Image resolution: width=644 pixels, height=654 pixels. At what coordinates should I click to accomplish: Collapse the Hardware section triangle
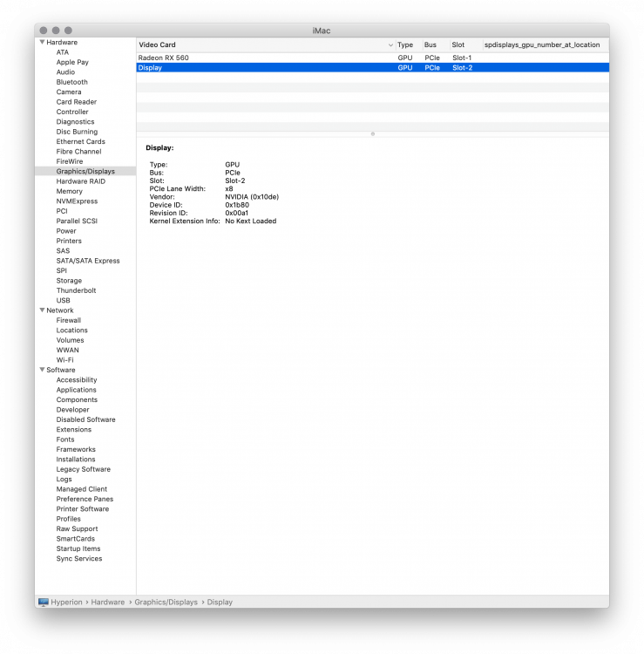(42, 42)
